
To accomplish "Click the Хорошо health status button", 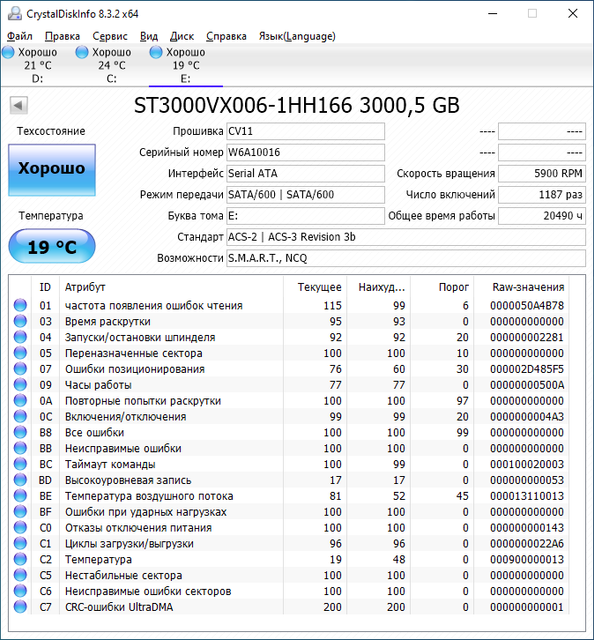I will (x=52, y=170).
